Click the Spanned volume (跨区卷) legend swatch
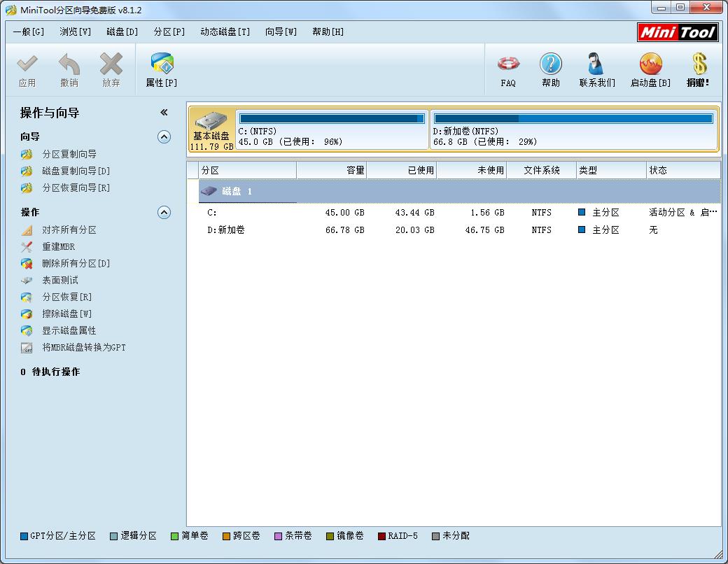The image size is (728, 564). pos(227,536)
